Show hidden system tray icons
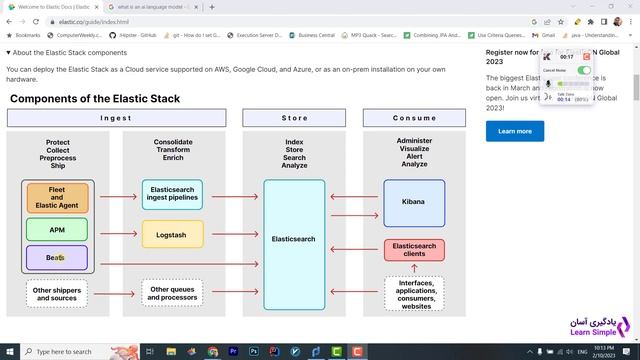This screenshot has height=360, width=640. (x=529, y=351)
